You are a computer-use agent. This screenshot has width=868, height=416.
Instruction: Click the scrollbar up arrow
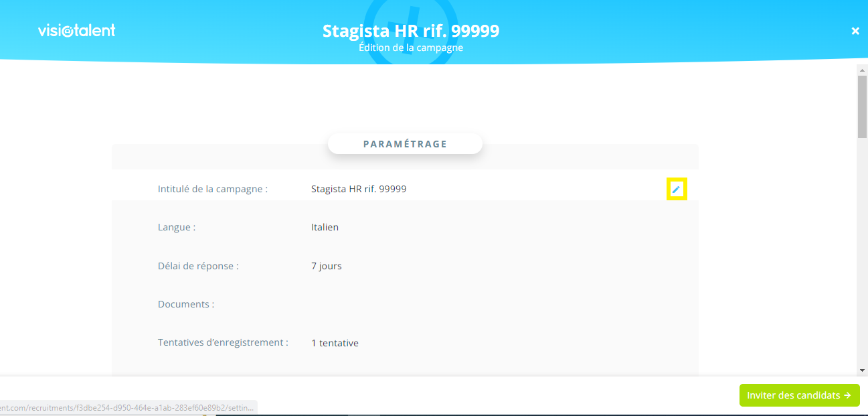click(862, 69)
